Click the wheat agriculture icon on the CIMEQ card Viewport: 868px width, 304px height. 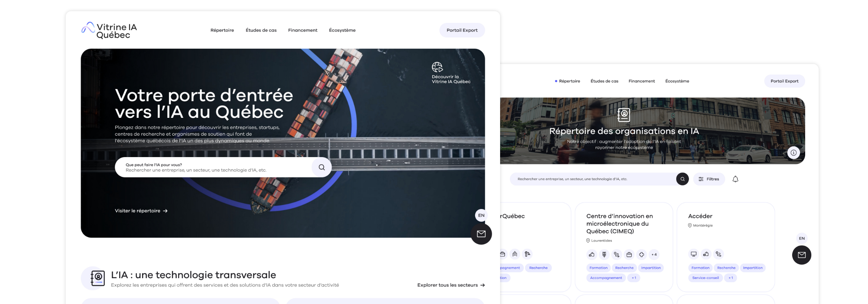[604, 255]
